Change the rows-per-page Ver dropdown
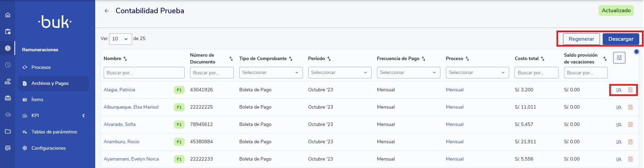The height and width of the screenshot is (168, 644). (x=120, y=39)
